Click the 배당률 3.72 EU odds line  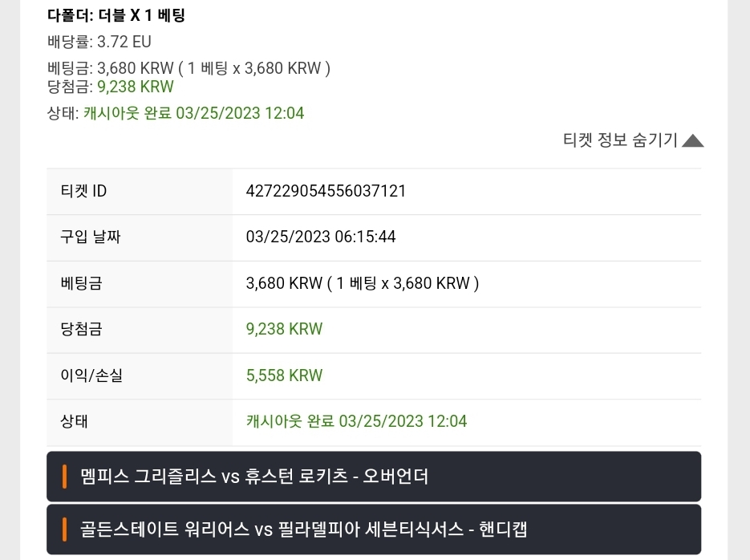tap(99, 42)
